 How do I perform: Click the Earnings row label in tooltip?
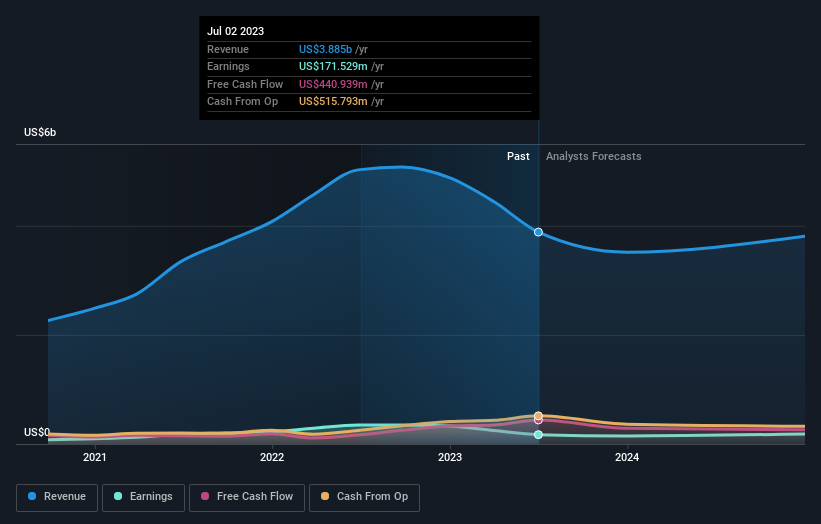[228, 66]
